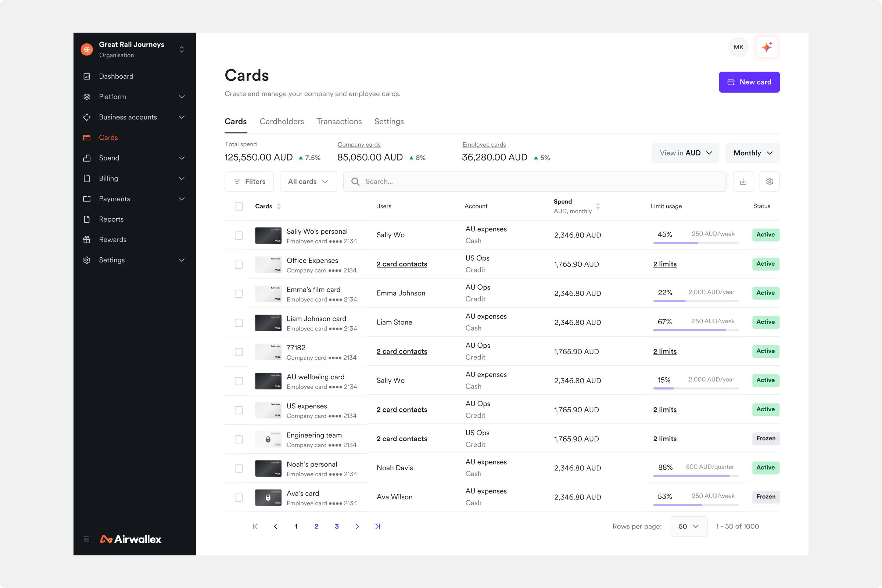Image resolution: width=882 pixels, height=588 pixels.
Task: Open the Filters button
Action: click(249, 182)
